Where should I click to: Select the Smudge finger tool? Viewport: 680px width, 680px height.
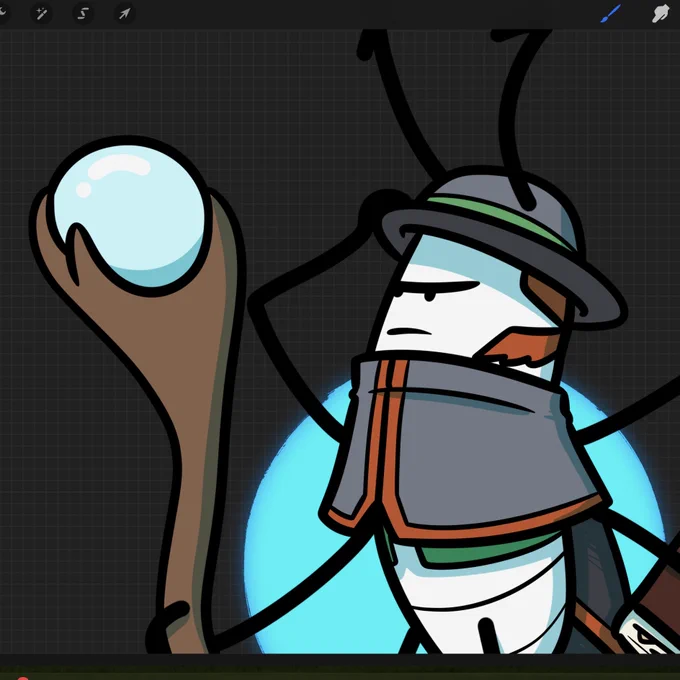pos(660,14)
